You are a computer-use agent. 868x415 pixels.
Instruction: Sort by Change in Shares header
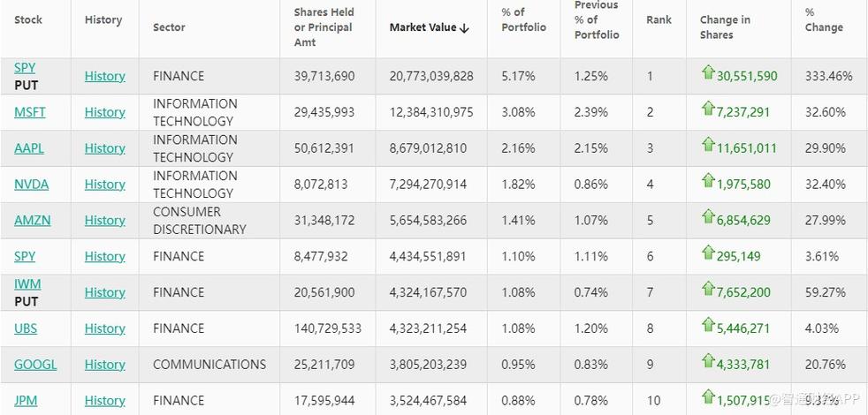725,27
